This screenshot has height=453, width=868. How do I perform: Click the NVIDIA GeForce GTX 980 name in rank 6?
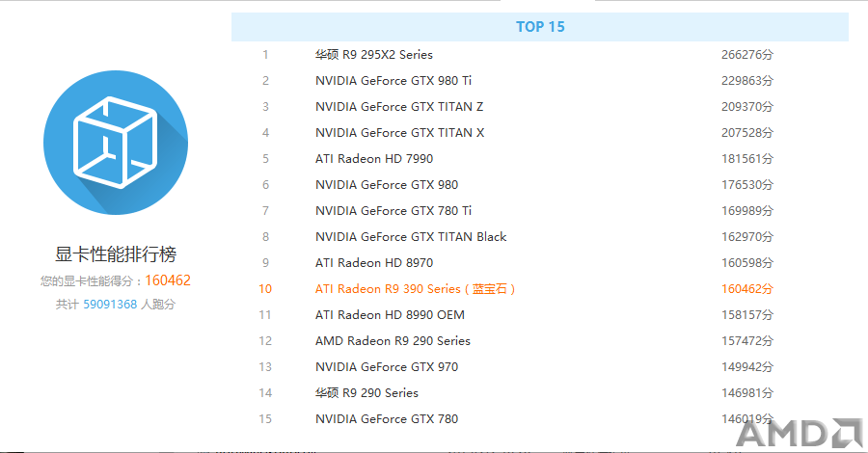(x=387, y=185)
